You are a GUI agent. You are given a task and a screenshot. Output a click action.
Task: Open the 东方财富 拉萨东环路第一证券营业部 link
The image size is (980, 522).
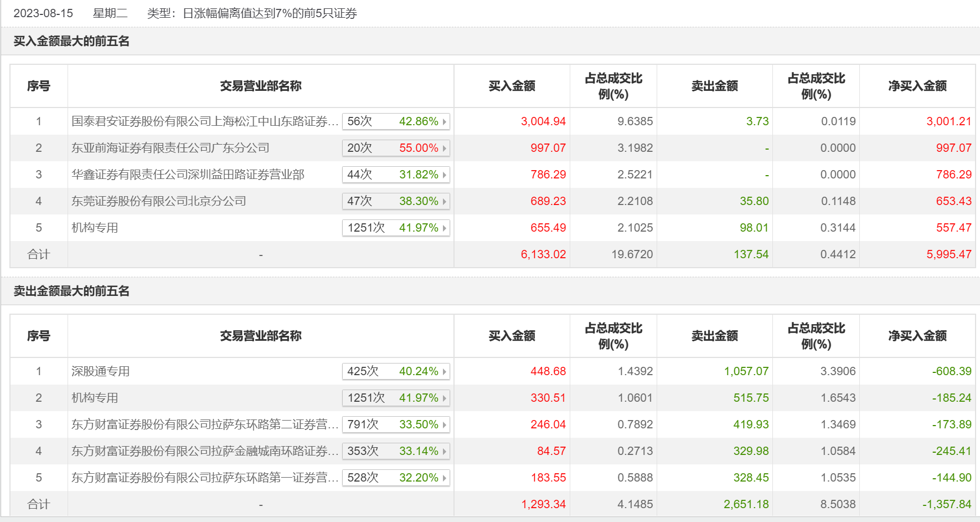[204, 478]
